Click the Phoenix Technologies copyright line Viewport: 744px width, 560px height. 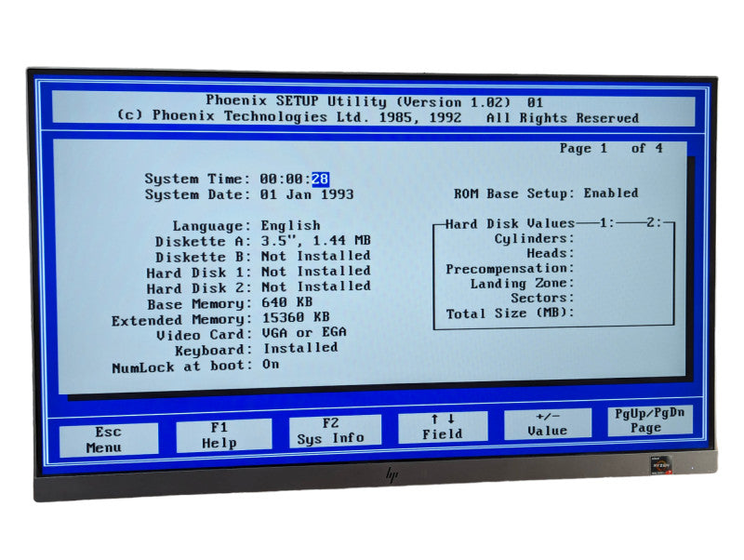coord(378,117)
